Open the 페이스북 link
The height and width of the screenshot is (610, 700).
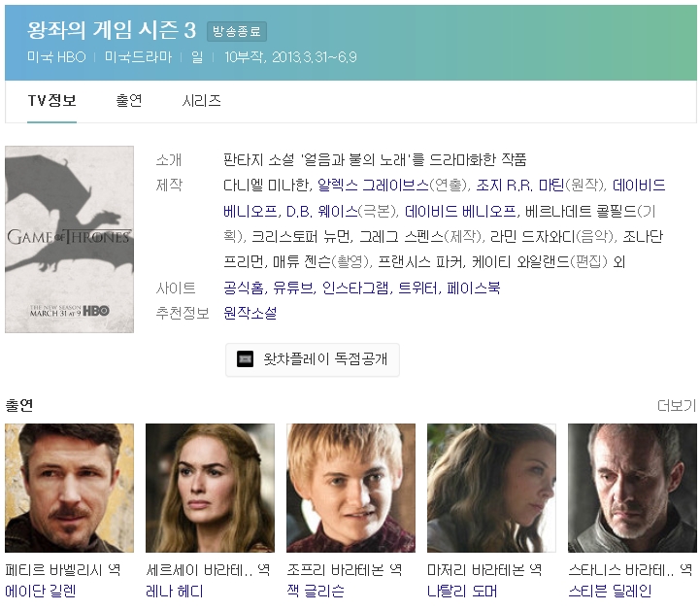pyautogui.click(x=473, y=288)
